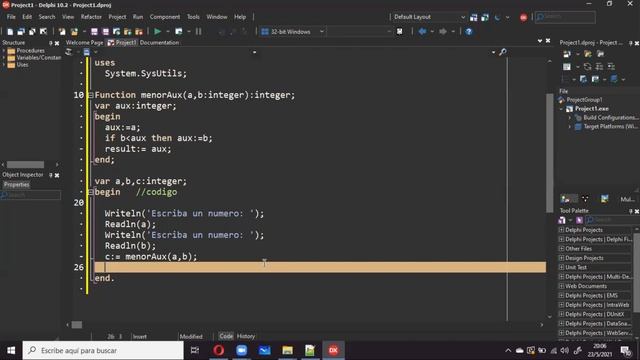
Task: Click the Forward navigation grey arrow icon
Action: click(442, 31)
